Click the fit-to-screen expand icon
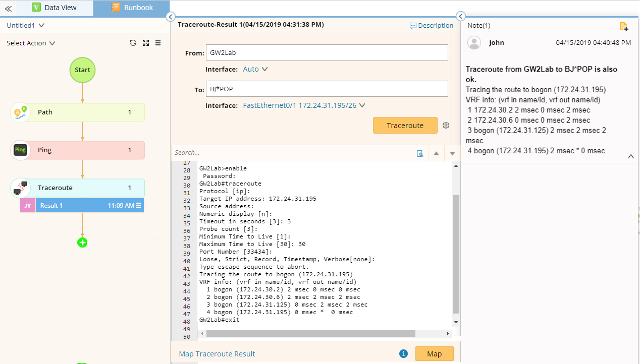Image resolution: width=640 pixels, height=364 pixels. [x=146, y=43]
